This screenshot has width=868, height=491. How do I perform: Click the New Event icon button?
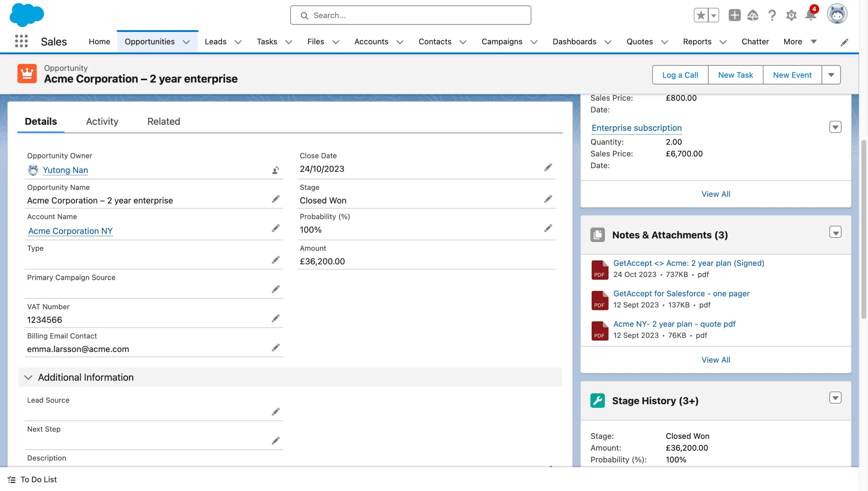[792, 75]
